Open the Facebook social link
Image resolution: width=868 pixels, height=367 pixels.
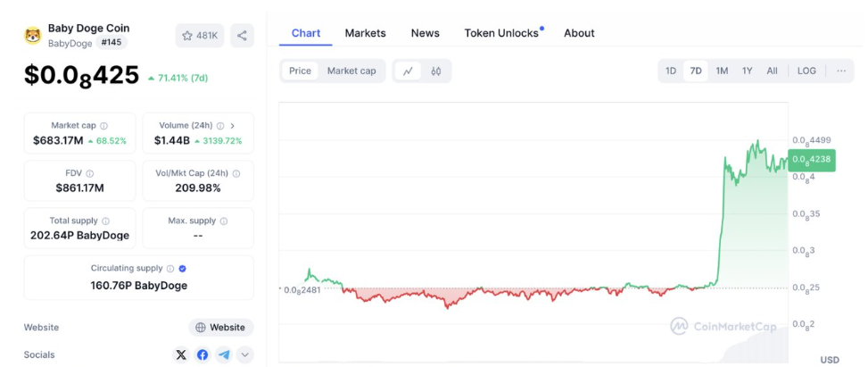tap(203, 354)
